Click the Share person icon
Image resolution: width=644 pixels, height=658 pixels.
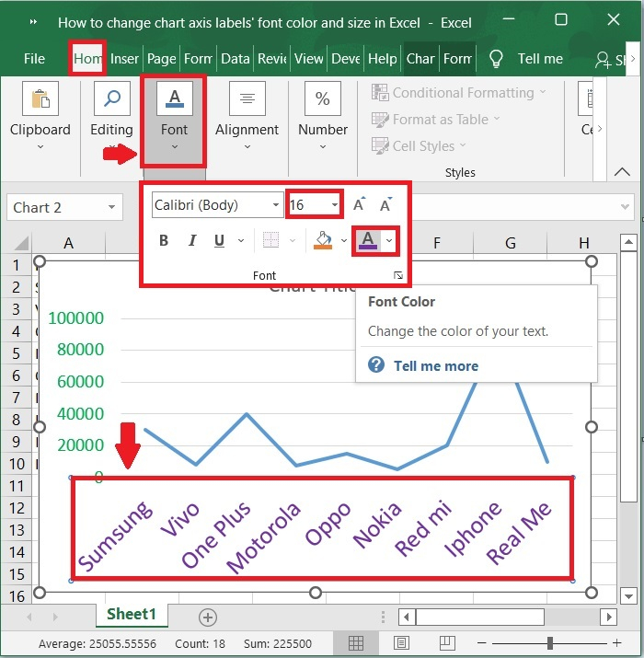603,60
